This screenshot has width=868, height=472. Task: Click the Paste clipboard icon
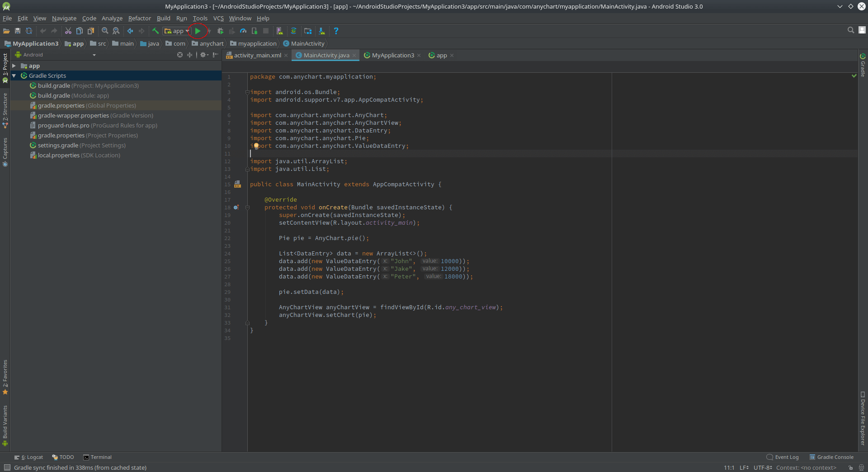[x=91, y=31]
